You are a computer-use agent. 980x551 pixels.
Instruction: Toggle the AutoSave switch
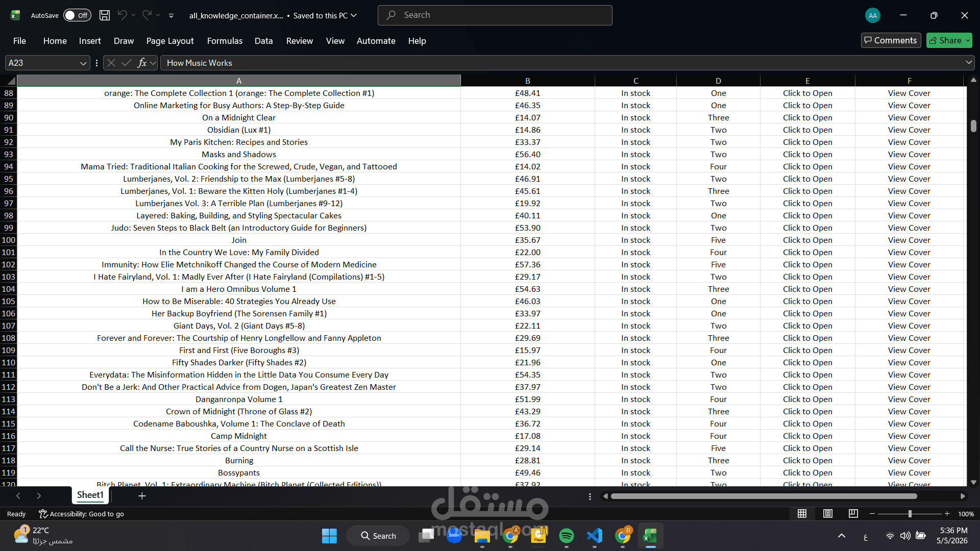(77, 15)
